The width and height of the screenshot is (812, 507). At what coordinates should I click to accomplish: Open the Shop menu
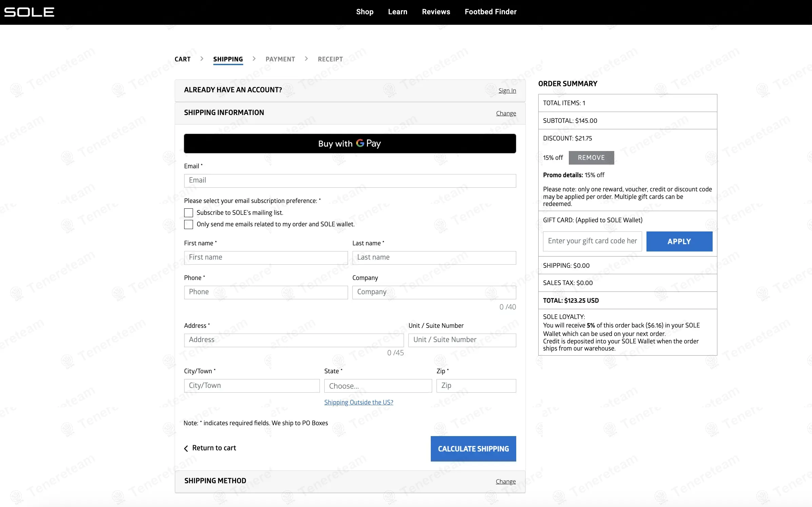click(365, 12)
